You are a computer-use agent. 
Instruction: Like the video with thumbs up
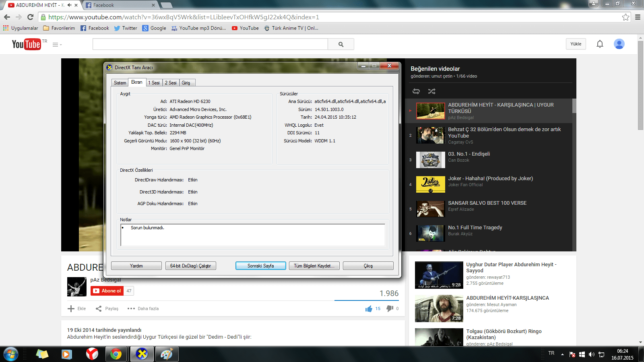[x=369, y=309]
